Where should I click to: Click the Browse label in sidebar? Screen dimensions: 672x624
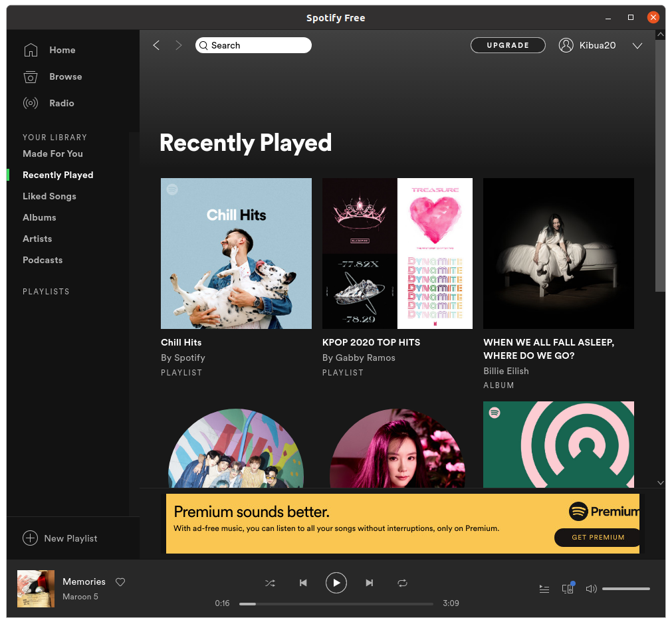point(66,76)
